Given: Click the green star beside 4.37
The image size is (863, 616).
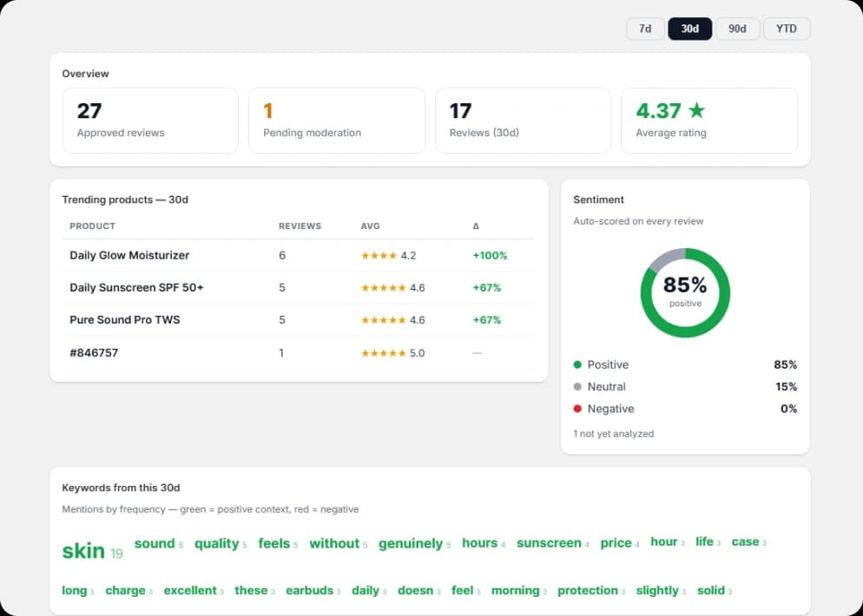Looking at the screenshot, I should (x=697, y=110).
